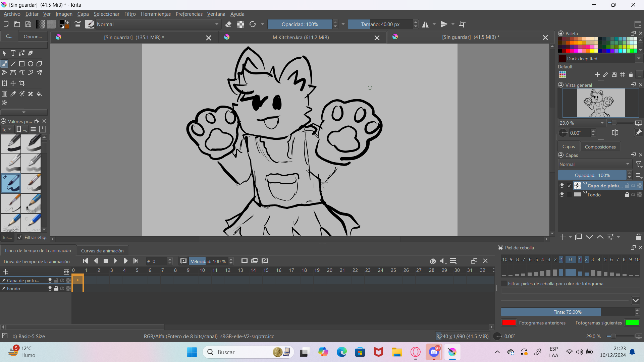
Task: Open the layer blending mode dropdown in Capas
Action: [594, 164]
